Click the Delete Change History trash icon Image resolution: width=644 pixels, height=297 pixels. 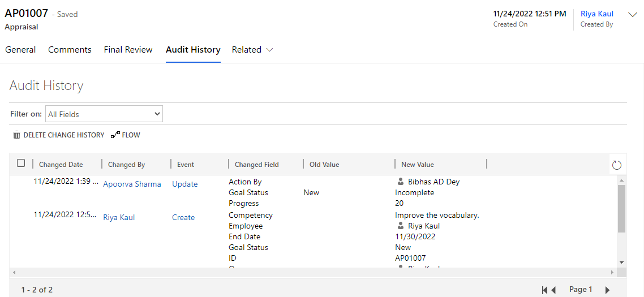tap(16, 135)
